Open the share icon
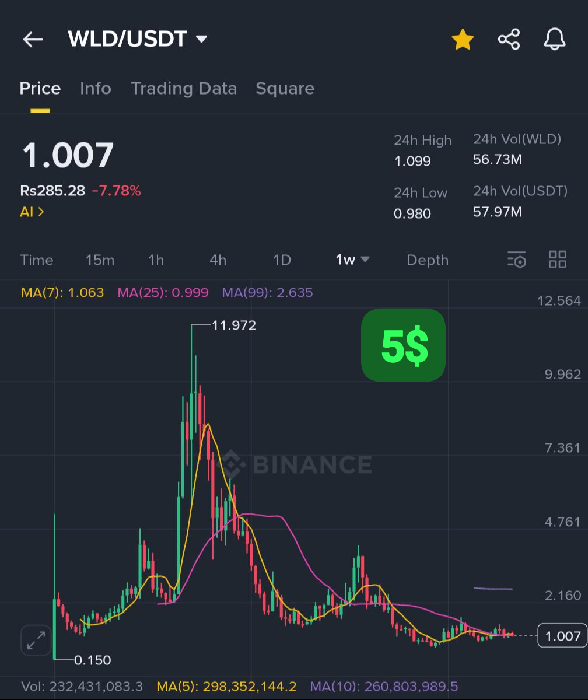Viewport: 588px width, 700px height. [509, 40]
